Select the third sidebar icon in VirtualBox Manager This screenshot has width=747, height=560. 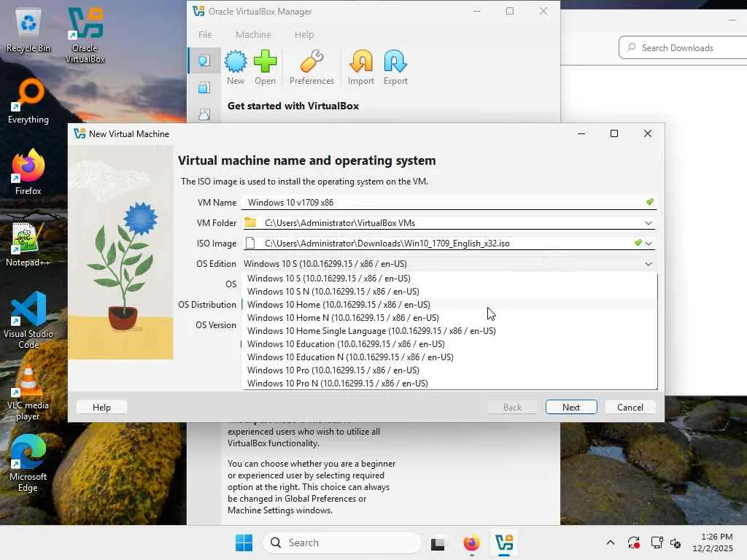[204, 114]
